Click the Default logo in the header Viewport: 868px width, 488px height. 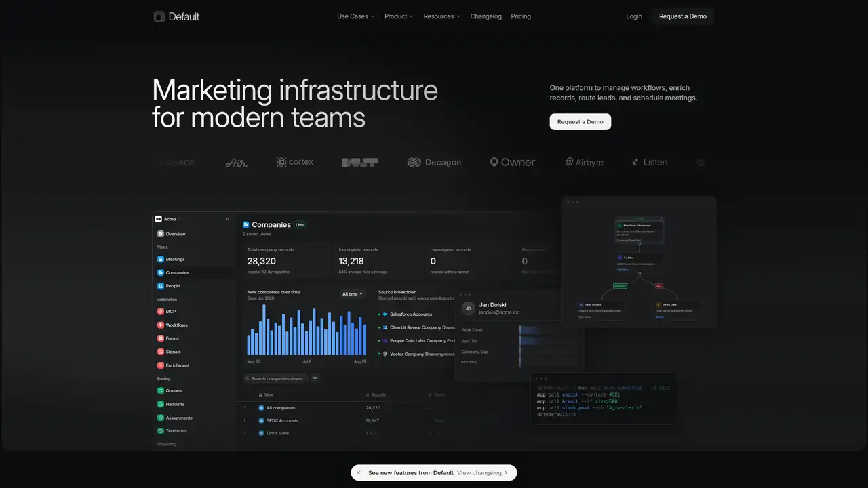[176, 16]
